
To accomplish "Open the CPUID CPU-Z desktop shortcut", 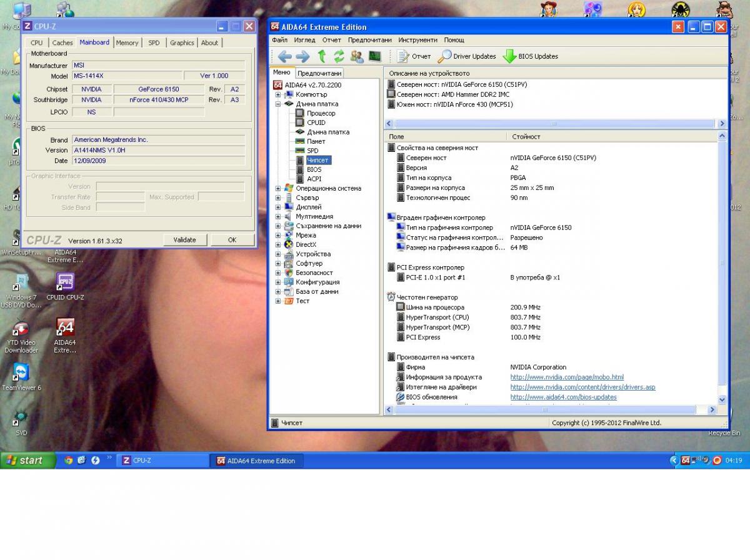I will (x=65, y=282).
